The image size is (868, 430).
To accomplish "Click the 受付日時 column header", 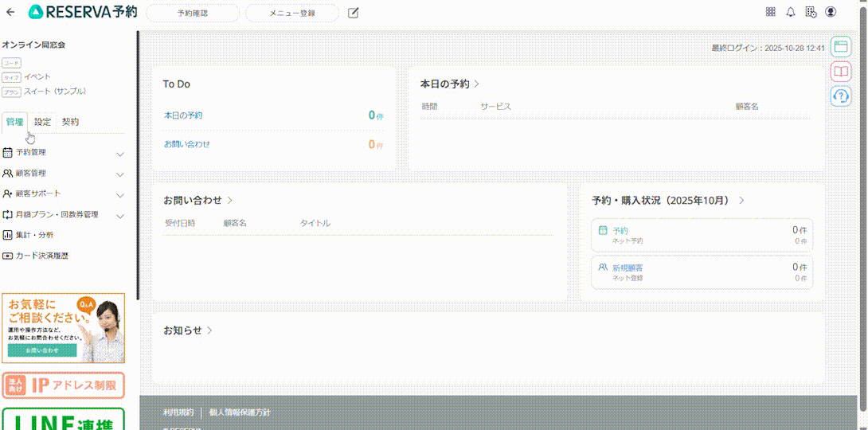I will click(180, 224).
